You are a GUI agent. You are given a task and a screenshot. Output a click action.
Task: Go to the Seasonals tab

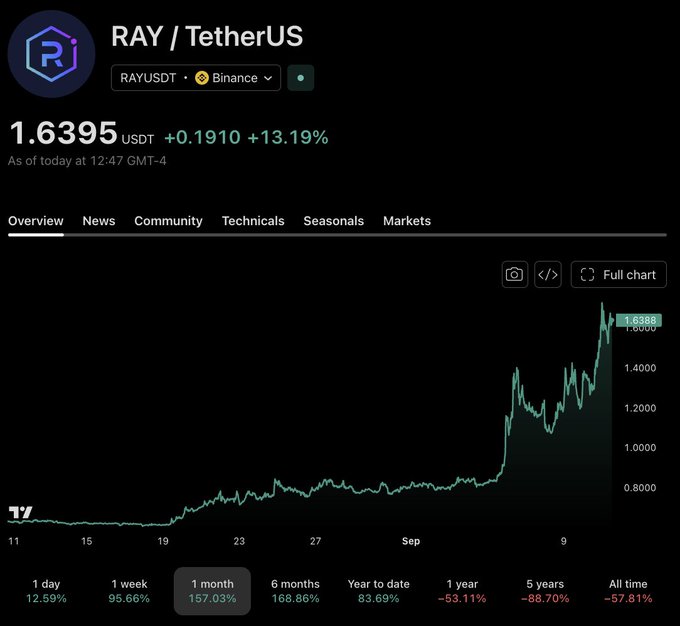[x=333, y=221]
